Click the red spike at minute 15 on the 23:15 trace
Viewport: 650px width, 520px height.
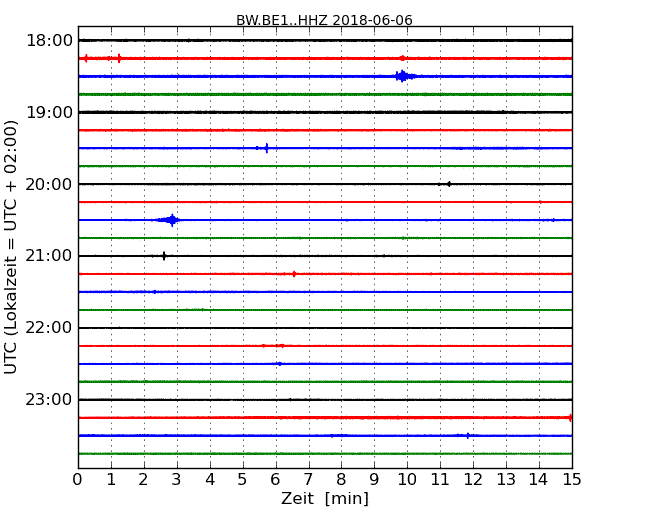[570, 418]
